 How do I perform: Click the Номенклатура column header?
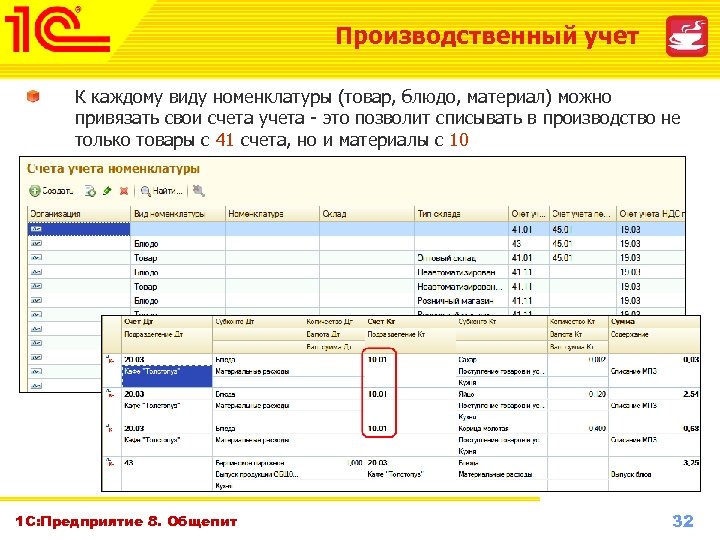pyautogui.click(x=272, y=214)
